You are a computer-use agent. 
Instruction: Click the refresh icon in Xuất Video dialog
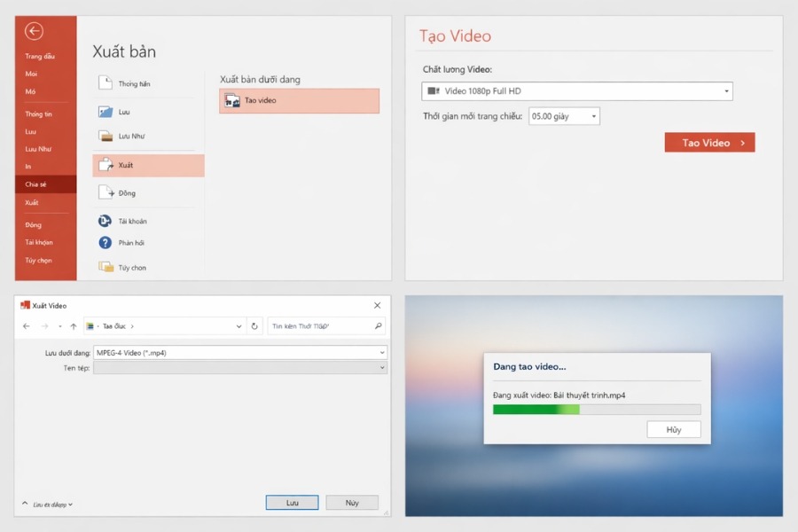pos(254,325)
